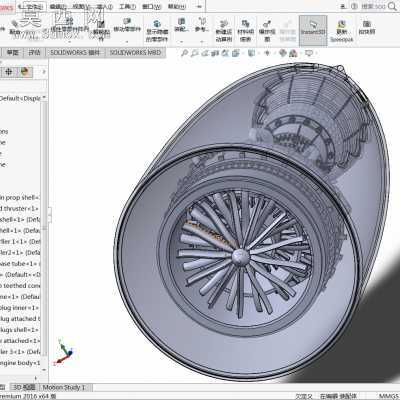
Task: Open the Reference Geometry (参考...) tool
Action: (x=202, y=25)
